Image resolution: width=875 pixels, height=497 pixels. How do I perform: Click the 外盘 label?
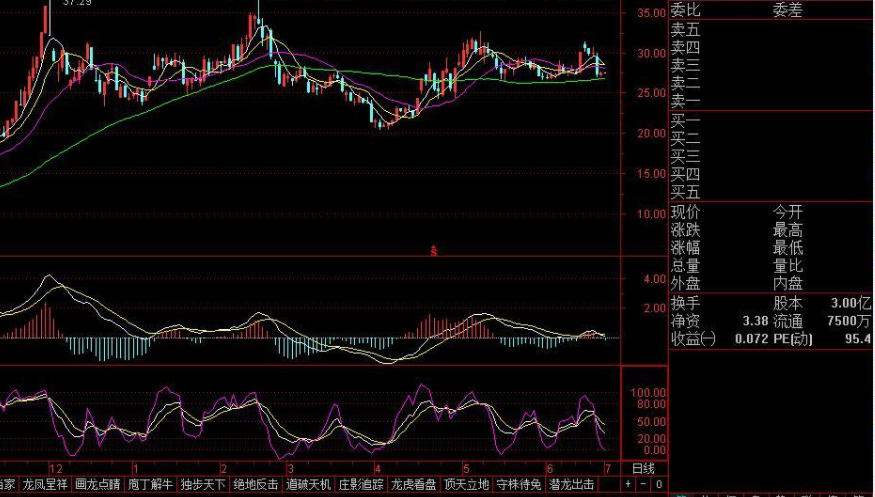pyautogui.click(x=685, y=283)
